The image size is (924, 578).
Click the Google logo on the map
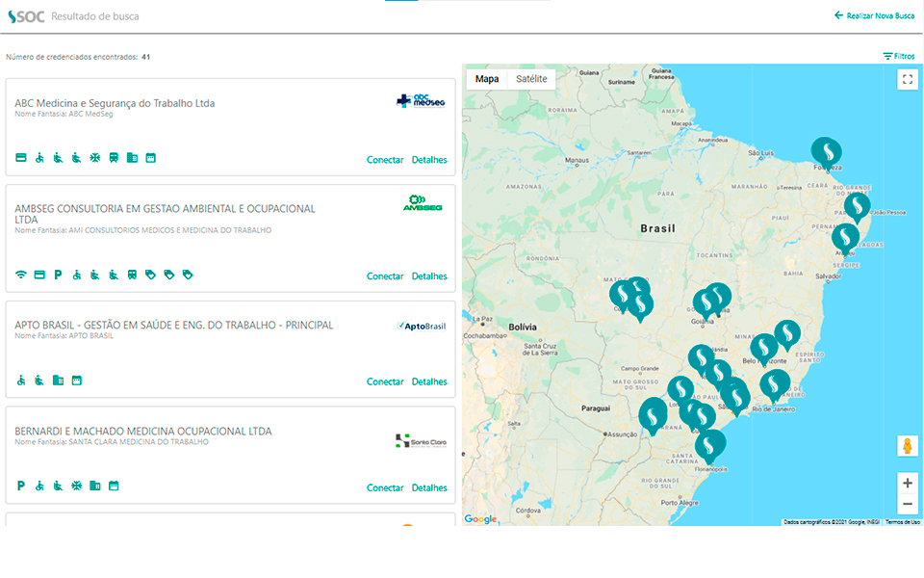tap(480, 519)
